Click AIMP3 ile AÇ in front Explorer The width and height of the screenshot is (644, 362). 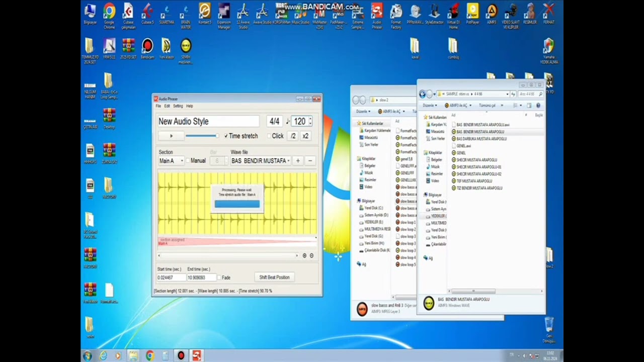click(458, 106)
